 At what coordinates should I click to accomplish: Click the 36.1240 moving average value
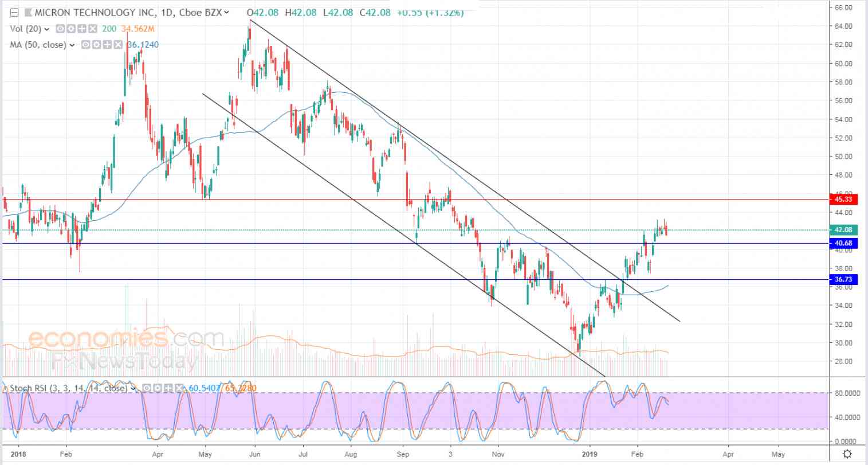[142, 45]
